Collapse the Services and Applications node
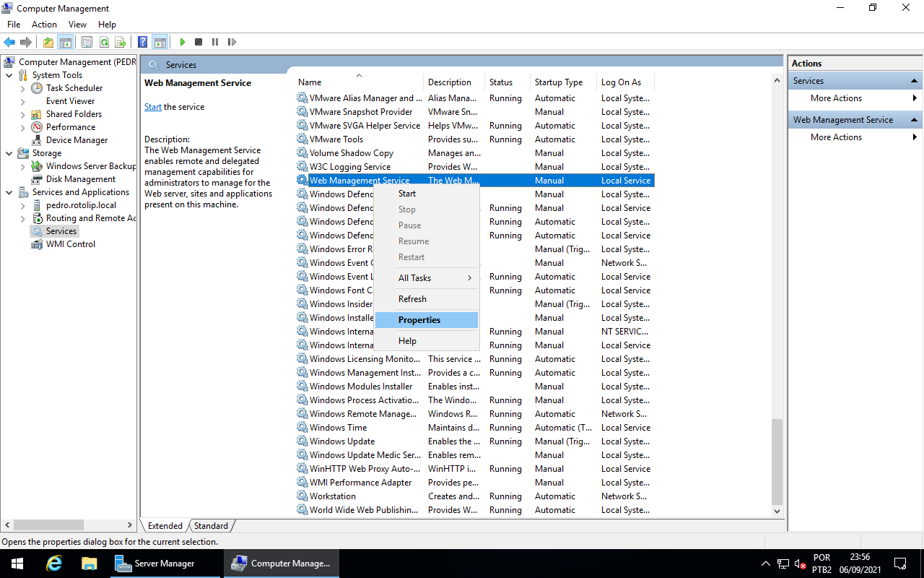 click(9, 191)
